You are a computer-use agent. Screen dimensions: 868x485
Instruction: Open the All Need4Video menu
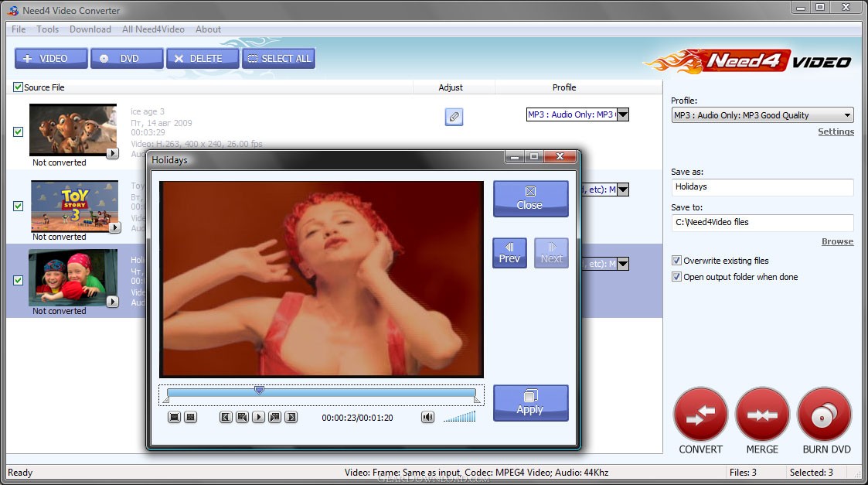click(x=153, y=29)
